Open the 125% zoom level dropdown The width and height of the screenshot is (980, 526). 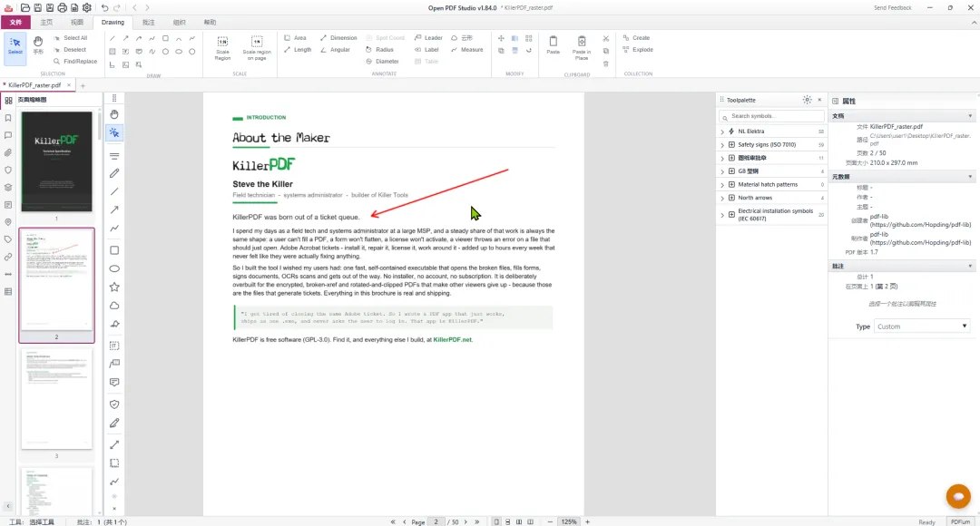(x=569, y=521)
